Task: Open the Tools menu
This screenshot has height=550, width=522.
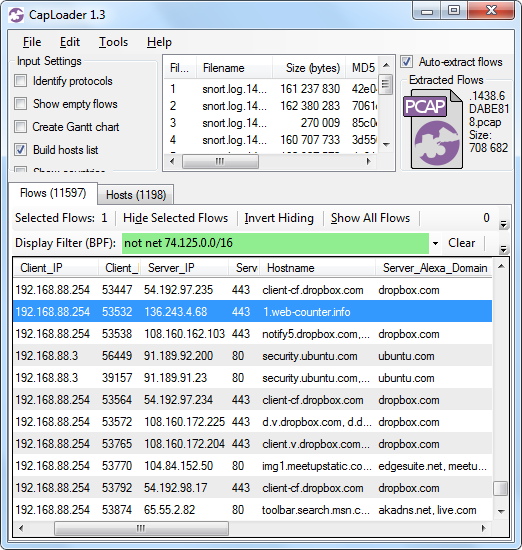Action: [x=113, y=42]
